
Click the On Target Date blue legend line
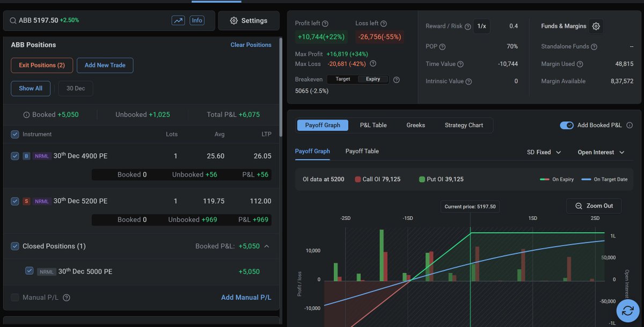point(586,179)
